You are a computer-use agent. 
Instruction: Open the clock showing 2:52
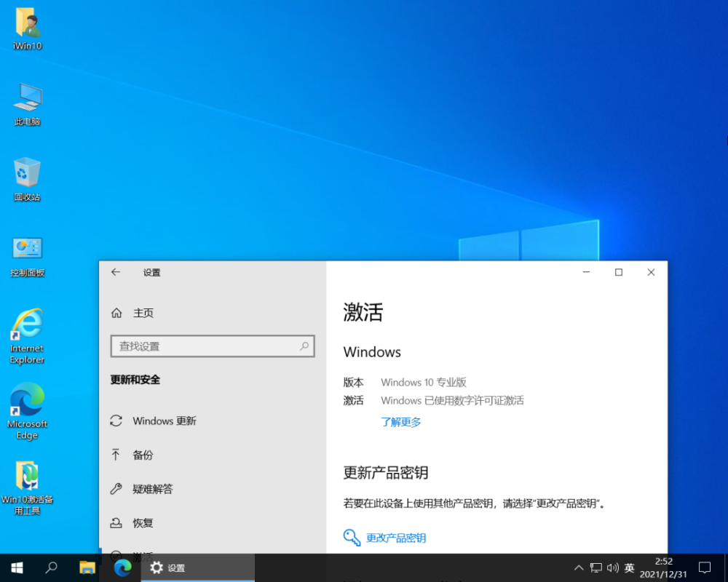click(663, 567)
